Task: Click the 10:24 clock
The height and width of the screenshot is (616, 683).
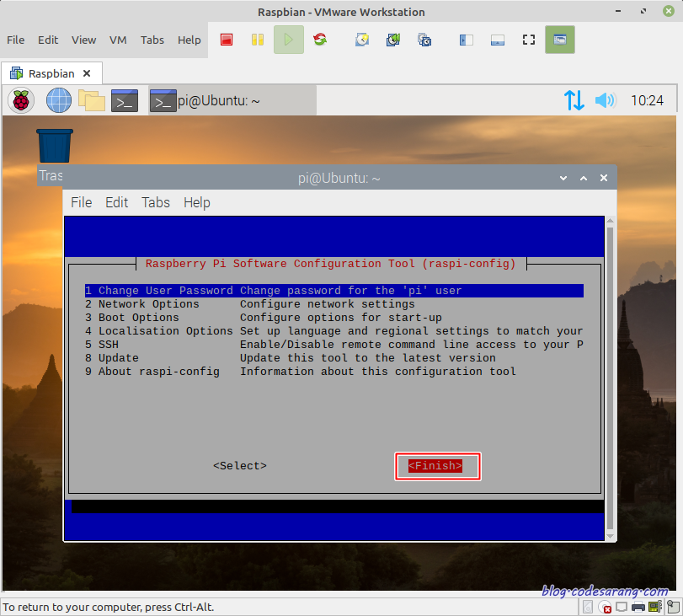Action: click(647, 101)
